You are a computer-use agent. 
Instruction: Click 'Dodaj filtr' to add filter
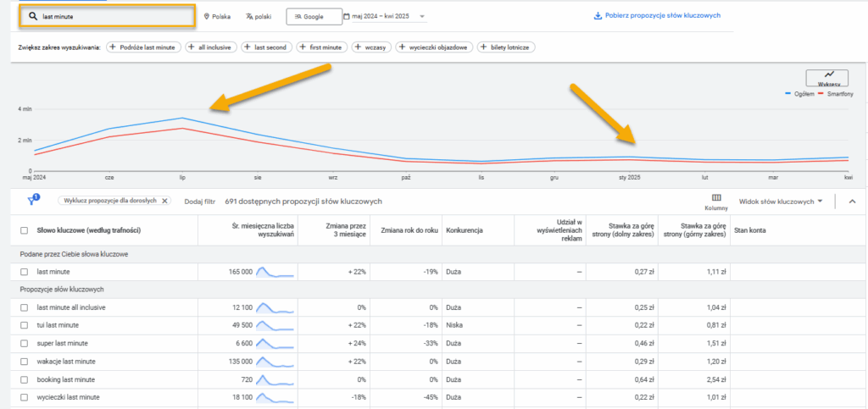click(200, 202)
